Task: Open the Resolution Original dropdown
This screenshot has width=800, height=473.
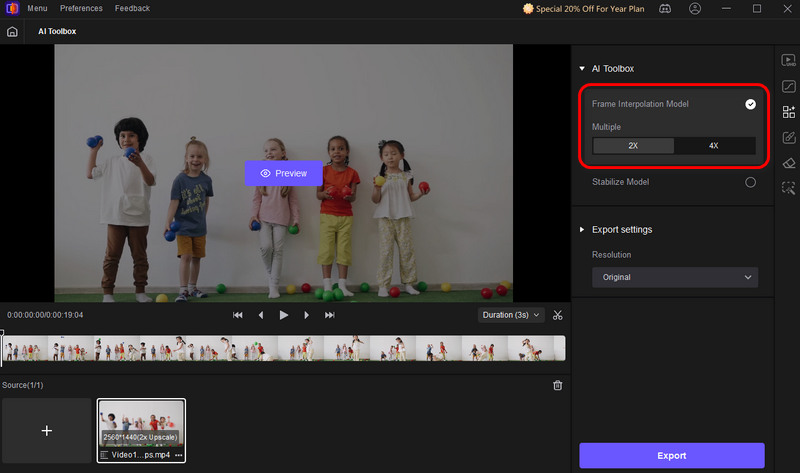Action: coord(673,277)
